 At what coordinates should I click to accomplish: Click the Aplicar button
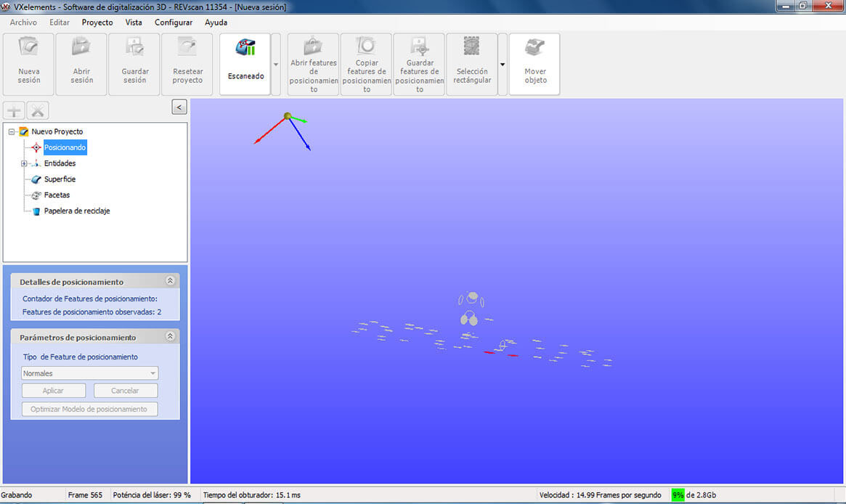tap(54, 391)
